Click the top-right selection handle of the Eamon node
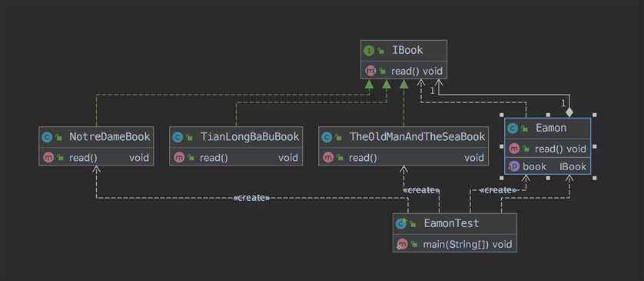 [594, 115]
